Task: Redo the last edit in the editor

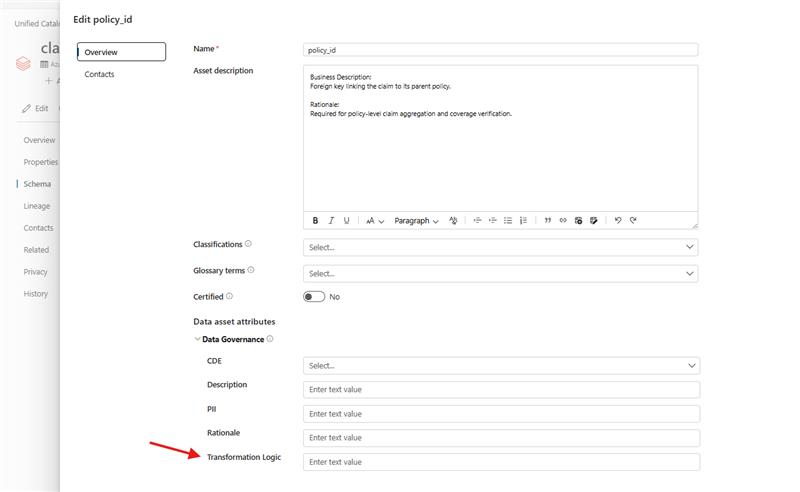Action: 633,220
